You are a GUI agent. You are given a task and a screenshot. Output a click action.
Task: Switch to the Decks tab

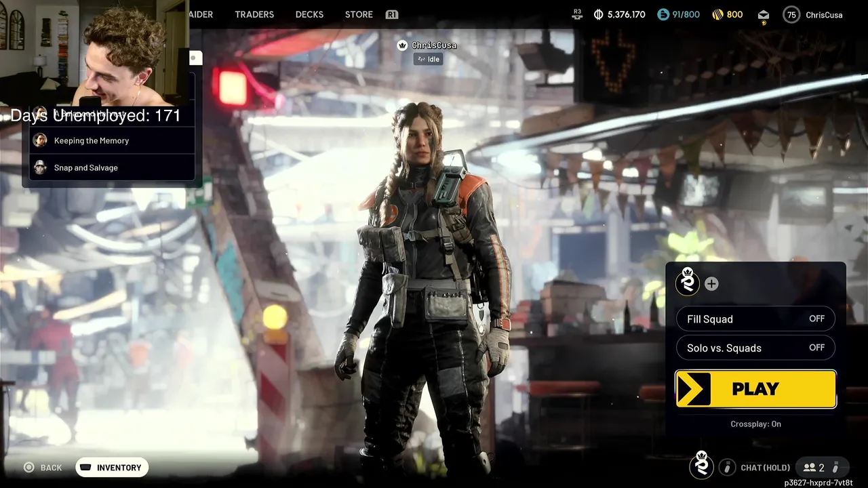click(x=309, y=14)
